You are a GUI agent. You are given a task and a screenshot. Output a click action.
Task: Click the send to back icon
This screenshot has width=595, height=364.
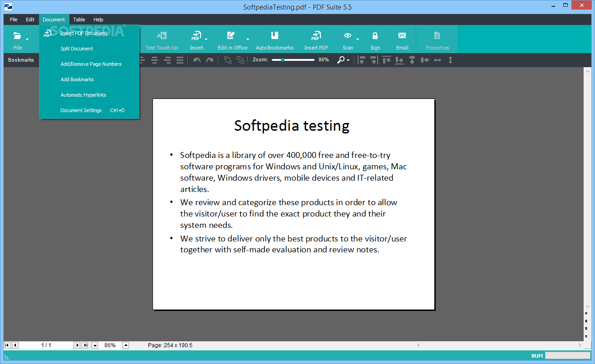click(x=241, y=60)
